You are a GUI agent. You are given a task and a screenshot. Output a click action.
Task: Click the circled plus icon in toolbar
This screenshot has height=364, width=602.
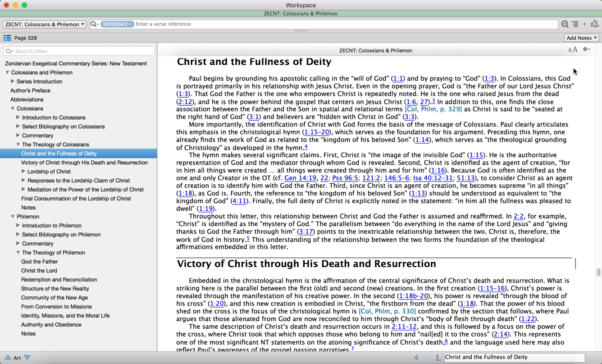point(584,24)
